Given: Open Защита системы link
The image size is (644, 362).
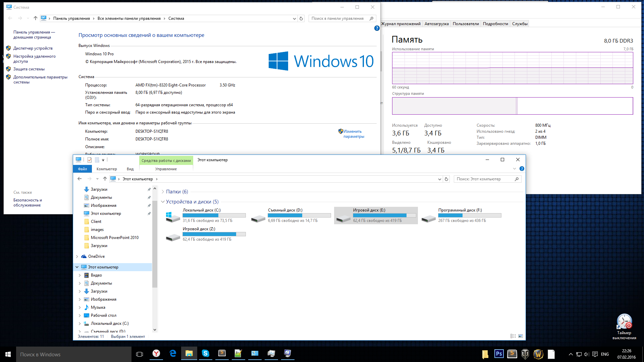Looking at the screenshot, I should point(29,69).
